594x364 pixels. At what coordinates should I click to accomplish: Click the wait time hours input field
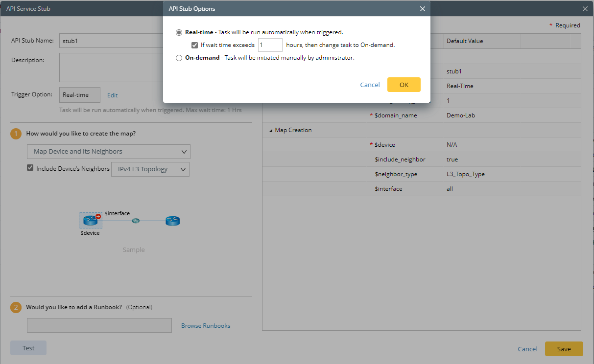click(x=270, y=45)
